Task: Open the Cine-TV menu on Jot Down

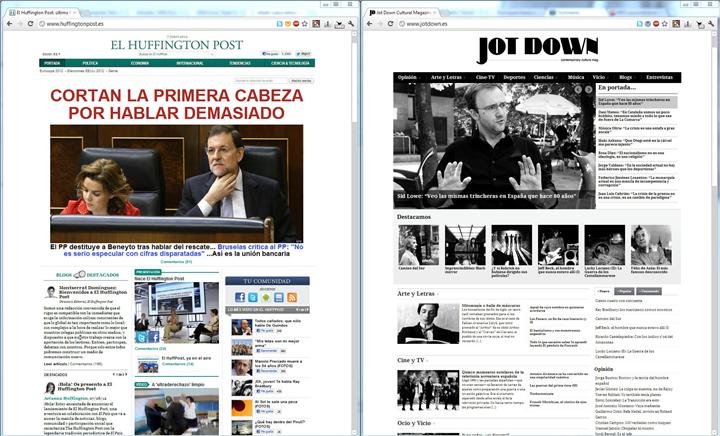Action: [485, 77]
